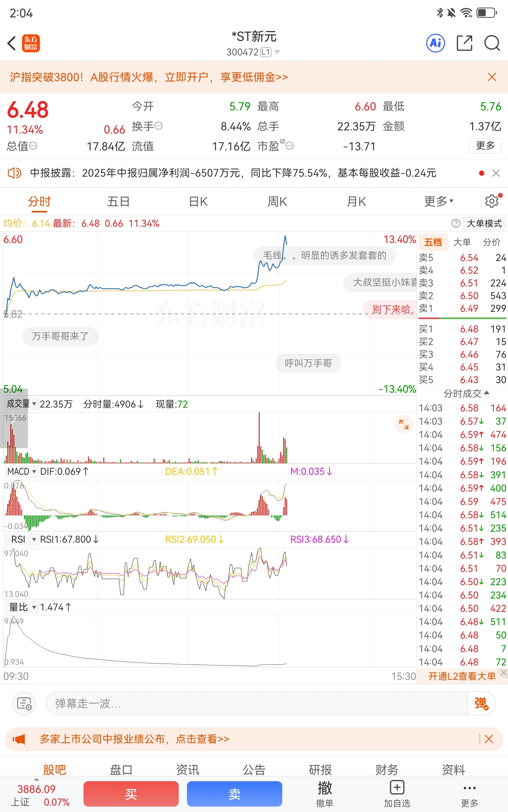Tap the 上证 index 3886.09 ticker
Viewport: 508px width, 812px height.
click(40, 795)
